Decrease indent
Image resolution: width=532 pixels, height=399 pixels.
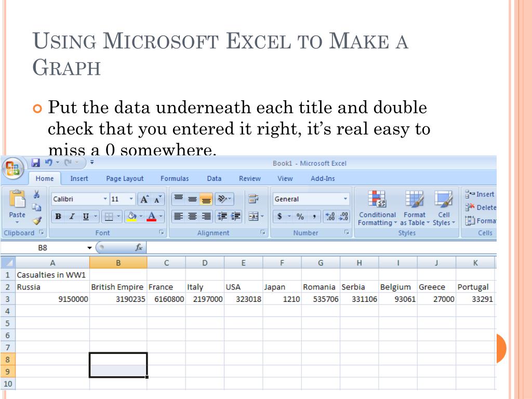[222, 216]
